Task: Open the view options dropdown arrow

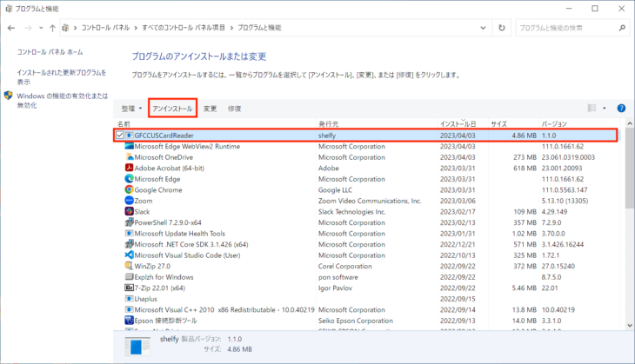Action: (x=605, y=108)
